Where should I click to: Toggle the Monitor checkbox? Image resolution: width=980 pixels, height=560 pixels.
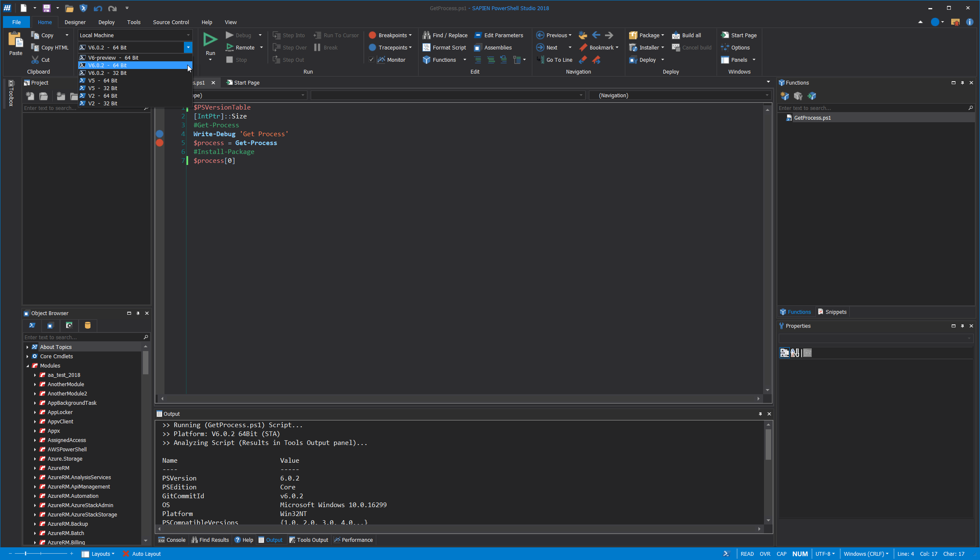point(371,60)
